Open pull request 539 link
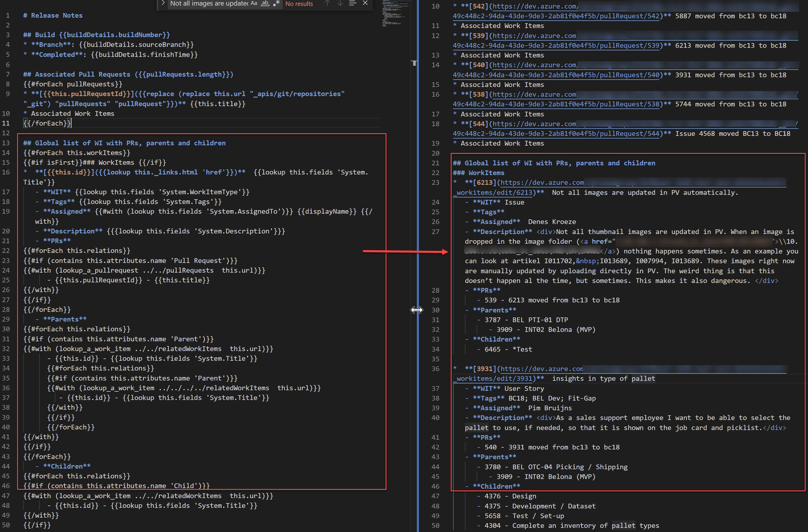 click(556, 45)
